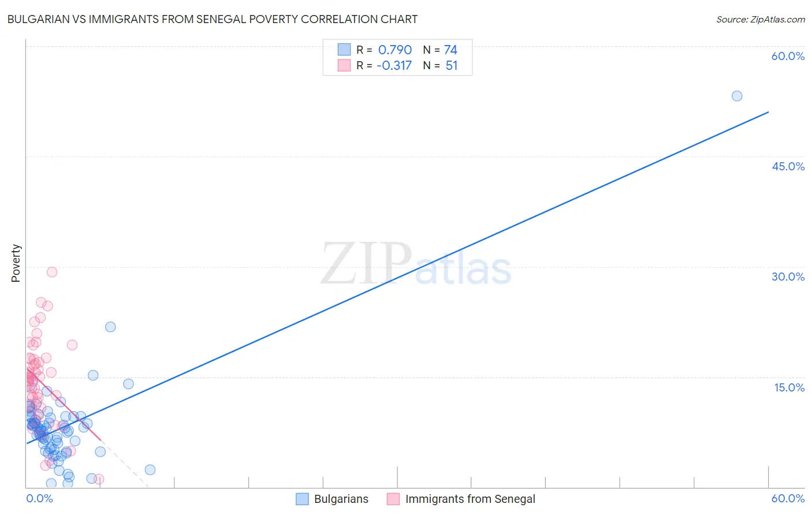The image size is (812, 515).
Task: Click the 45.0% y-axis tick label
Action: pyautogui.click(x=788, y=166)
